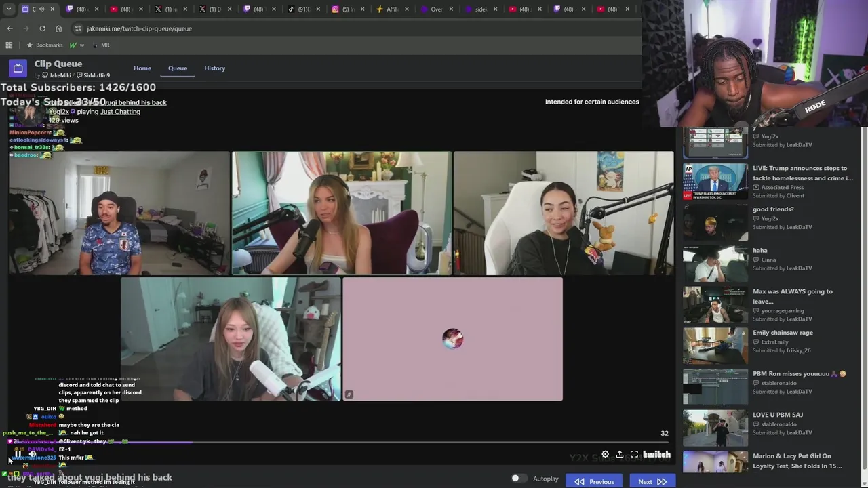
Task: Share the clip using the share icon
Action: (619, 455)
